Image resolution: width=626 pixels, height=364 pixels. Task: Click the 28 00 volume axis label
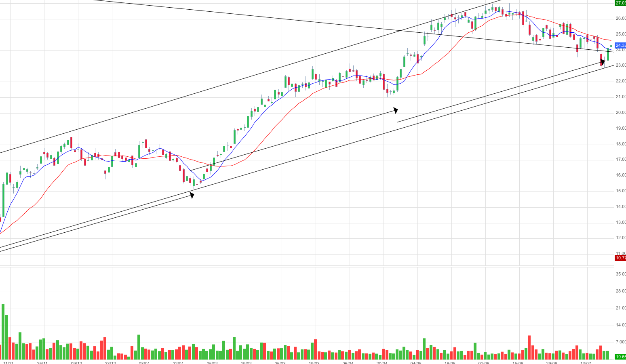pos(621,291)
